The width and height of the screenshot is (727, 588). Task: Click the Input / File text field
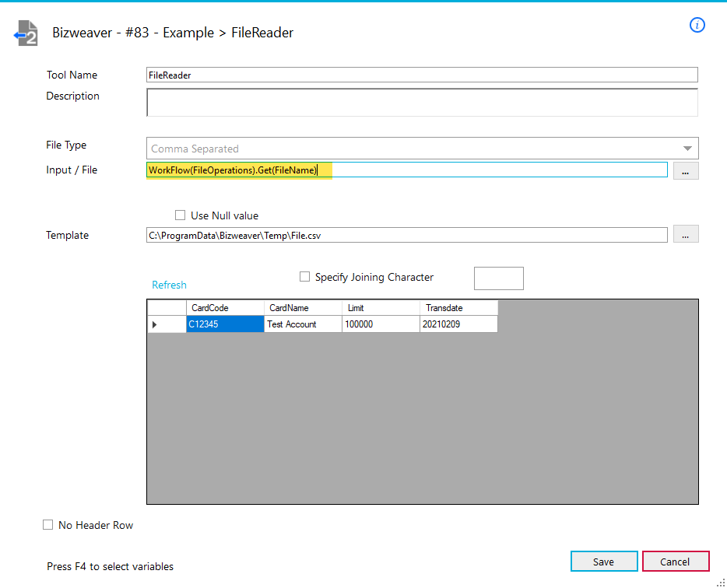pyautogui.click(x=406, y=170)
